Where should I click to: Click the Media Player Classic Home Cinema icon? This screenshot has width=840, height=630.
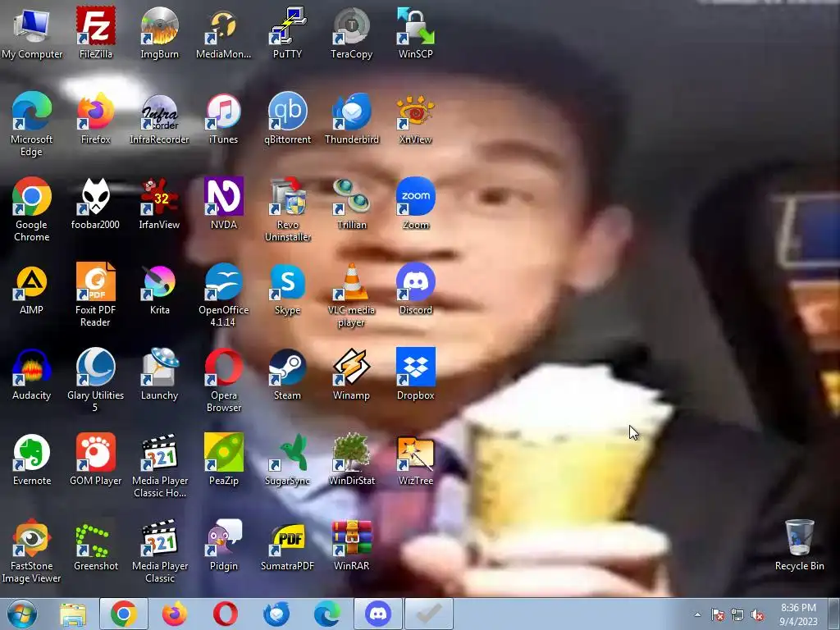click(x=160, y=465)
